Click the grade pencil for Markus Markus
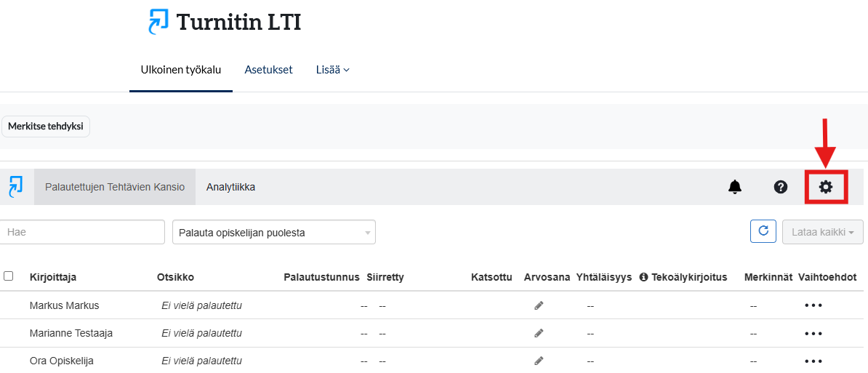868x373 pixels. tap(539, 306)
